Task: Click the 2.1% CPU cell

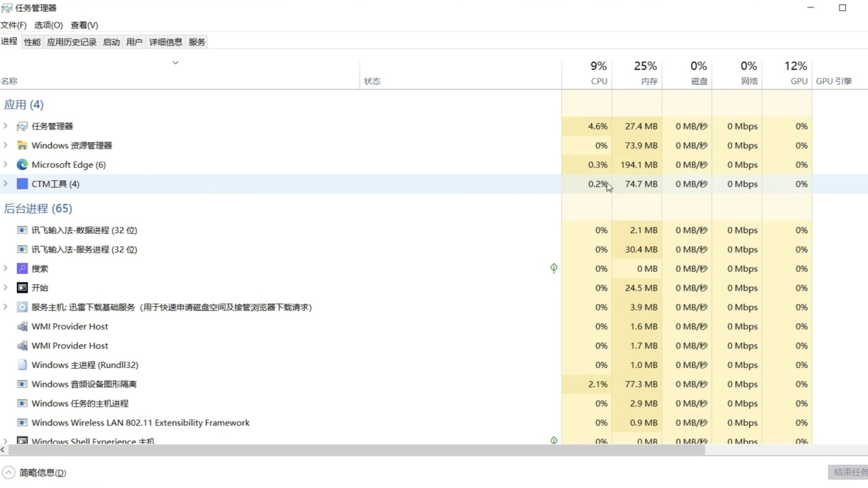Action: (x=587, y=384)
